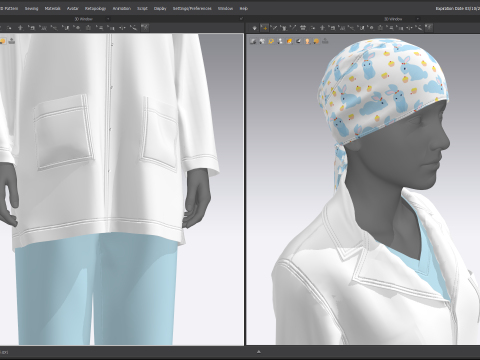480x360 pixels.
Task: Click the orange sphere icon in left viewport
Action: pos(3,41)
